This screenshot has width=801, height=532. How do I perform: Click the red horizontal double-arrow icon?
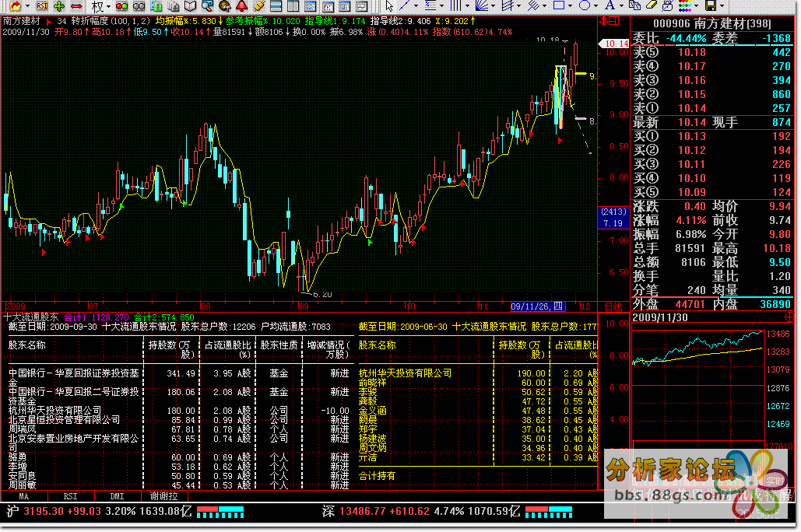76,6
